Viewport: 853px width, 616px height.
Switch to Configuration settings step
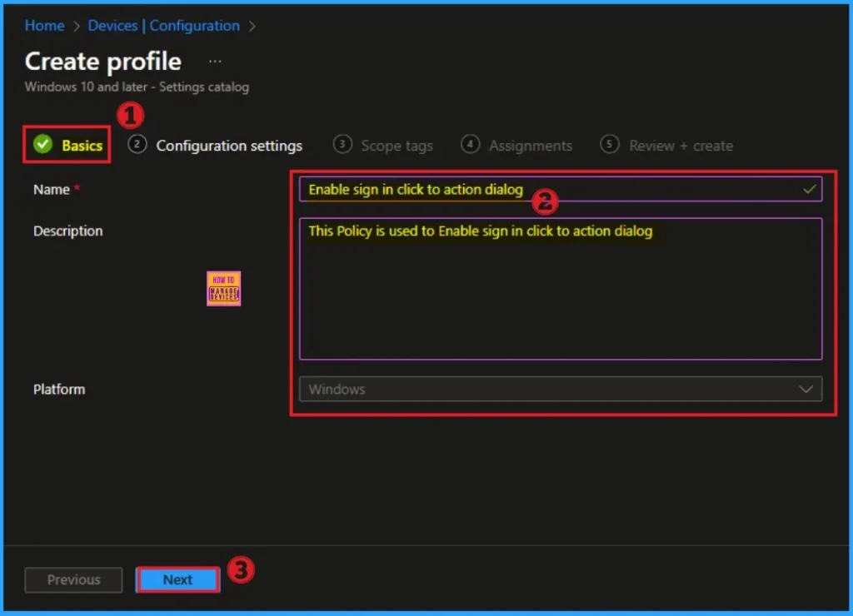tap(215, 145)
